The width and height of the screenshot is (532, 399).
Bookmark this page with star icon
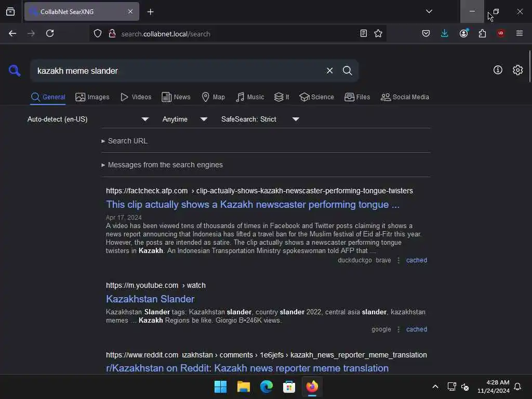[x=378, y=33]
